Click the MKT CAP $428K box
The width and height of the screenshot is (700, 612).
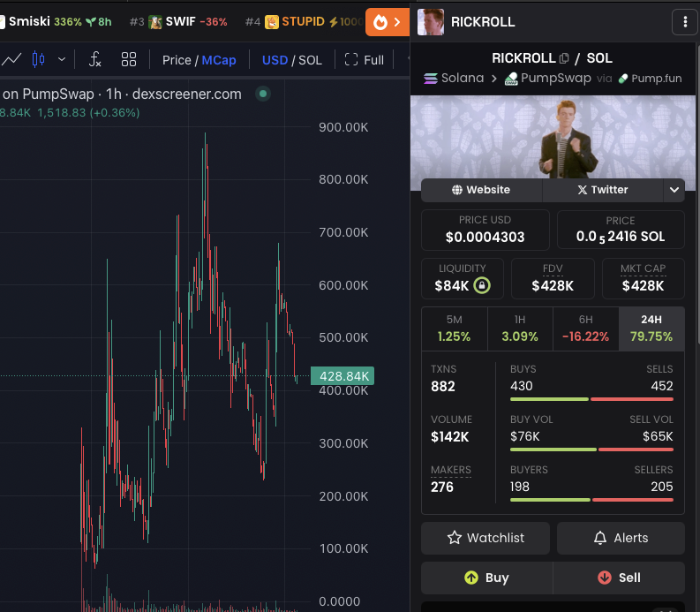(x=643, y=279)
